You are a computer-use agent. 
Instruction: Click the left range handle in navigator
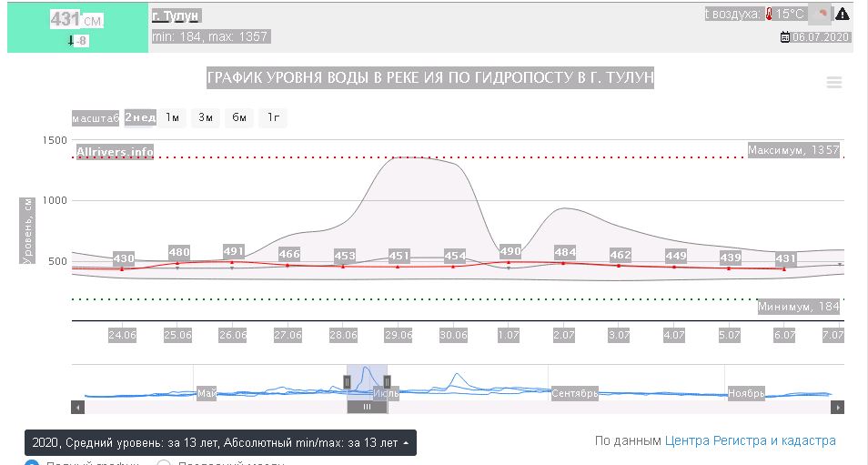coord(347,382)
